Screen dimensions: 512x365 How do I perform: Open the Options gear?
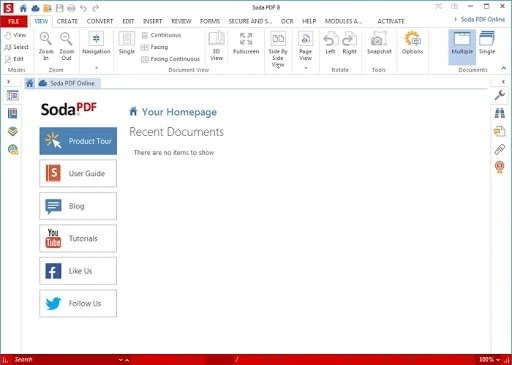pyautogui.click(x=412, y=43)
